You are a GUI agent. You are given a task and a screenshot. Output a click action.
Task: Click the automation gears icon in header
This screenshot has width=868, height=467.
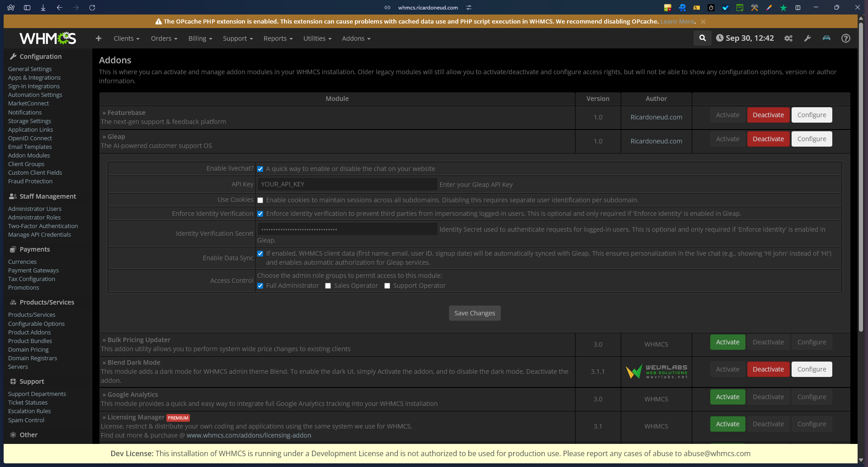788,38
